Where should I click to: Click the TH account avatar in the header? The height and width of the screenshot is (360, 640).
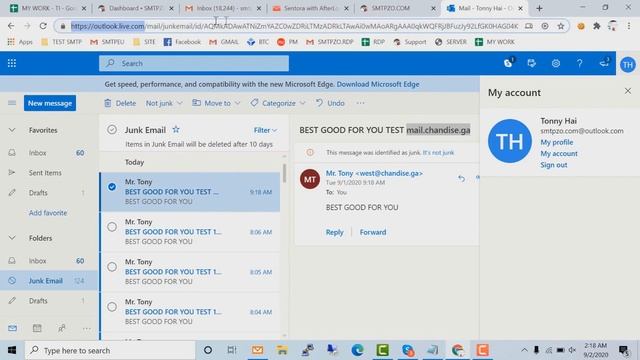[628, 64]
